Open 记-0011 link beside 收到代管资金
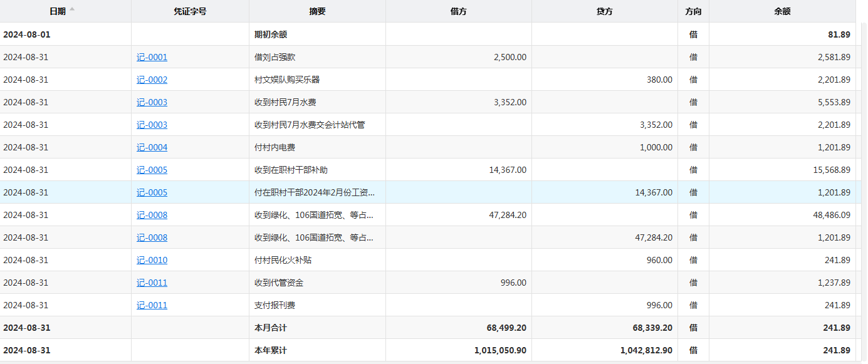Image resolution: width=868 pixels, height=364 pixels. click(152, 283)
